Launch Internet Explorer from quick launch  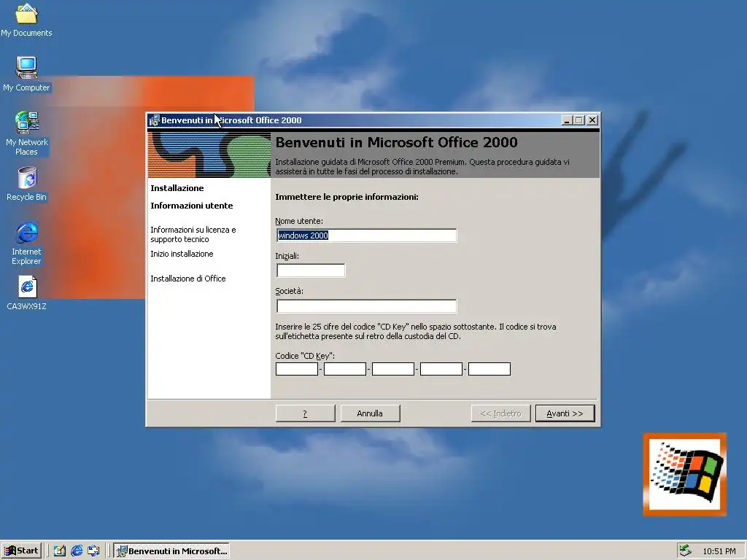point(76,551)
